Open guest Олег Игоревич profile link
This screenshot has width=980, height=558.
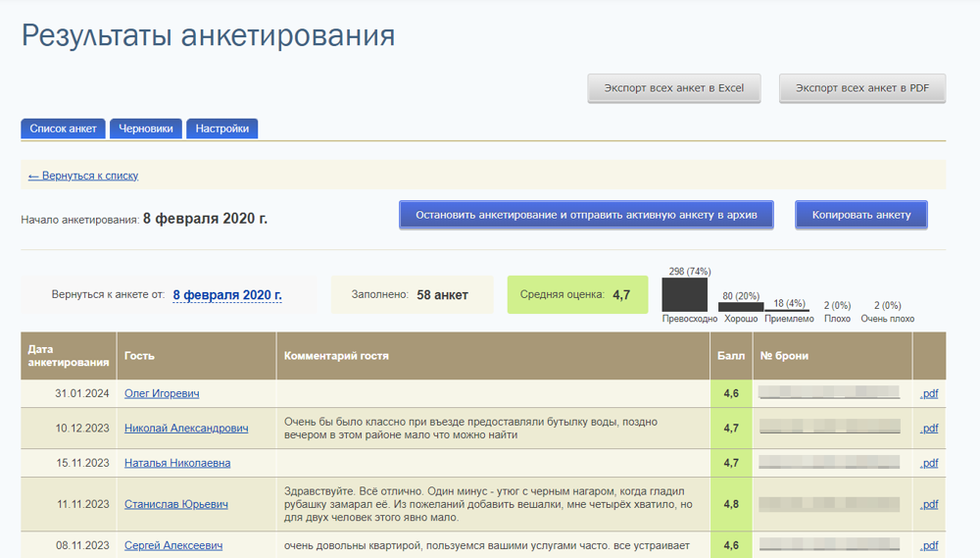pyautogui.click(x=162, y=393)
